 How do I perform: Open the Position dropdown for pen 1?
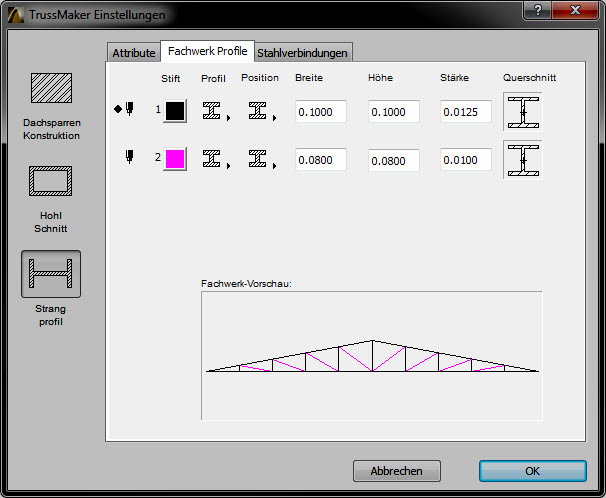click(262, 111)
